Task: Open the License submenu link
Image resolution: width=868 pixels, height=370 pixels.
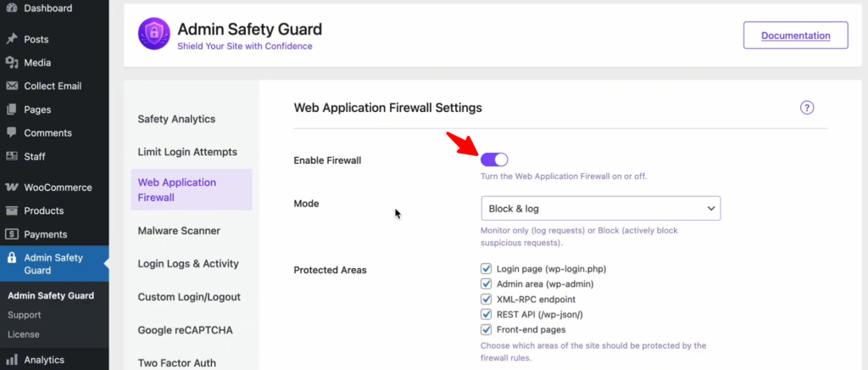Action: pos(23,334)
